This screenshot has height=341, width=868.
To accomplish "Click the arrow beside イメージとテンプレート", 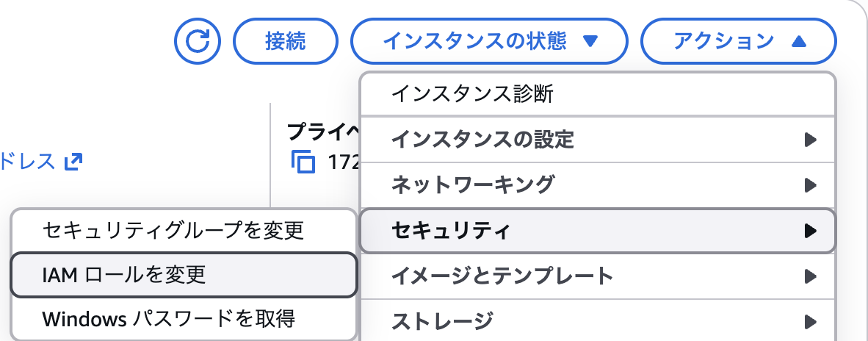I will click(x=810, y=276).
